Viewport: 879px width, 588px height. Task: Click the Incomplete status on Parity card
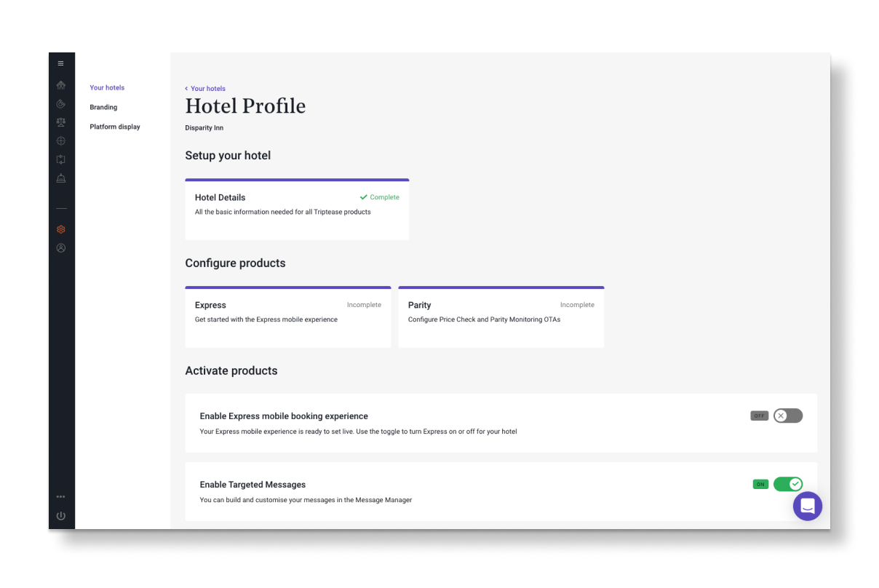point(577,305)
